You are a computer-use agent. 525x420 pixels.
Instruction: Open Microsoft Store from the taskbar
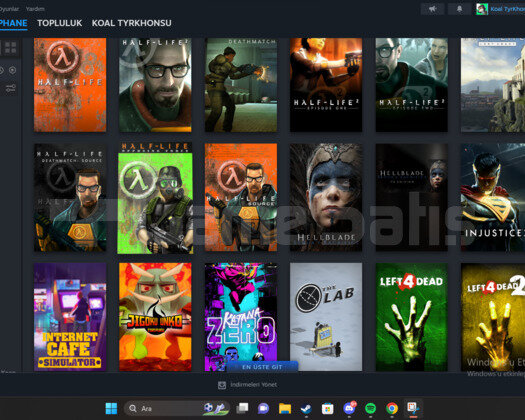(327, 408)
